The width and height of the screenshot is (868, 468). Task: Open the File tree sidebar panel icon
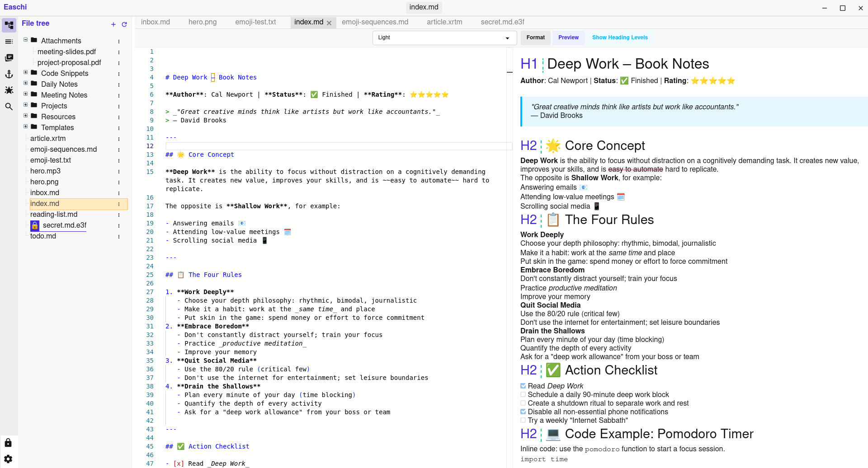(9, 25)
